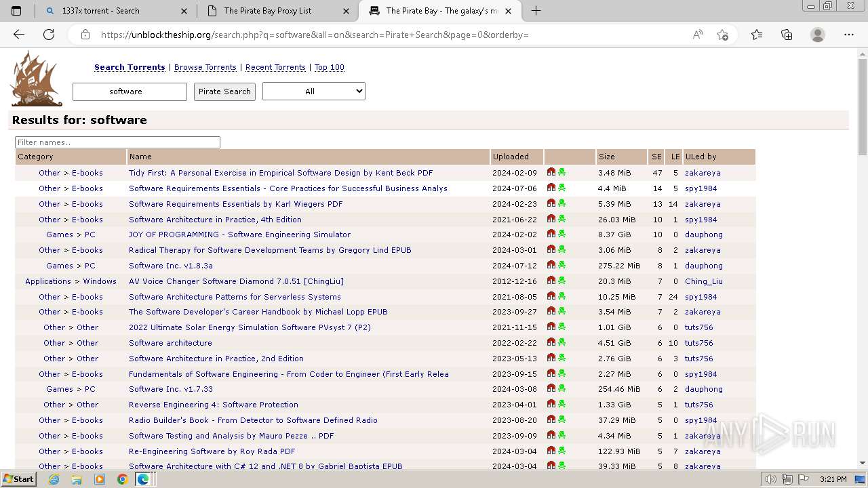Viewport: 868px width, 488px height.
Task: Click the Pirate Search button
Action: click(x=224, y=91)
